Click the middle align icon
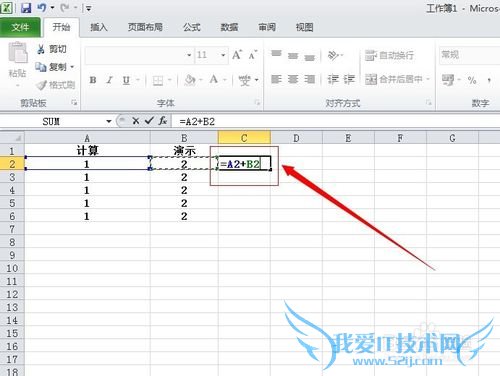Screen dimensions: 500x376 click(293, 55)
